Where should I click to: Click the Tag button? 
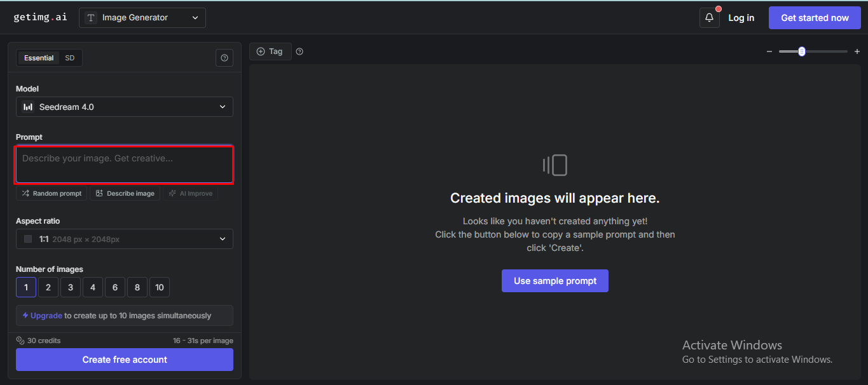tap(270, 51)
